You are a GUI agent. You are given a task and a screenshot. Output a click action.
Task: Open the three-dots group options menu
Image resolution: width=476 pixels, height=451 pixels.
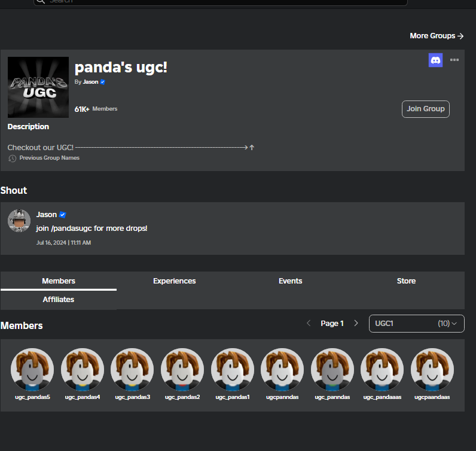click(454, 60)
